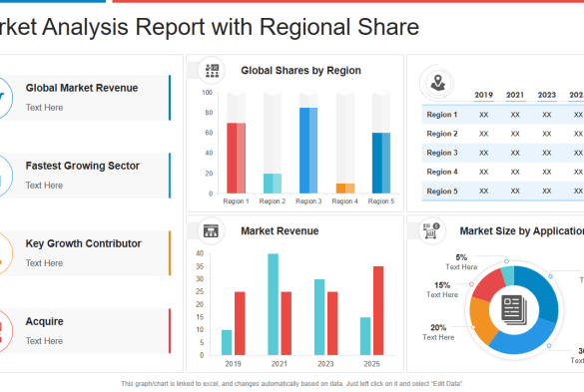Click Text Here under Acquire
584x392 pixels.
[x=44, y=341]
